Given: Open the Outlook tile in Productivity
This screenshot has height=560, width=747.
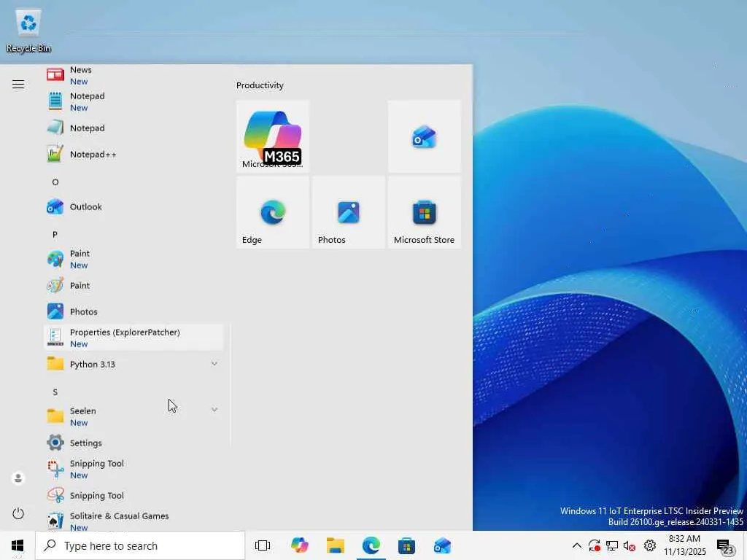Looking at the screenshot, I should [424, 136].
